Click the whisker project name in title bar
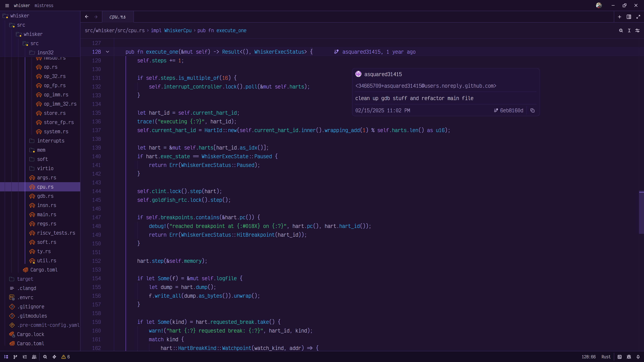The image size is (644, 362). pos(22,6)
